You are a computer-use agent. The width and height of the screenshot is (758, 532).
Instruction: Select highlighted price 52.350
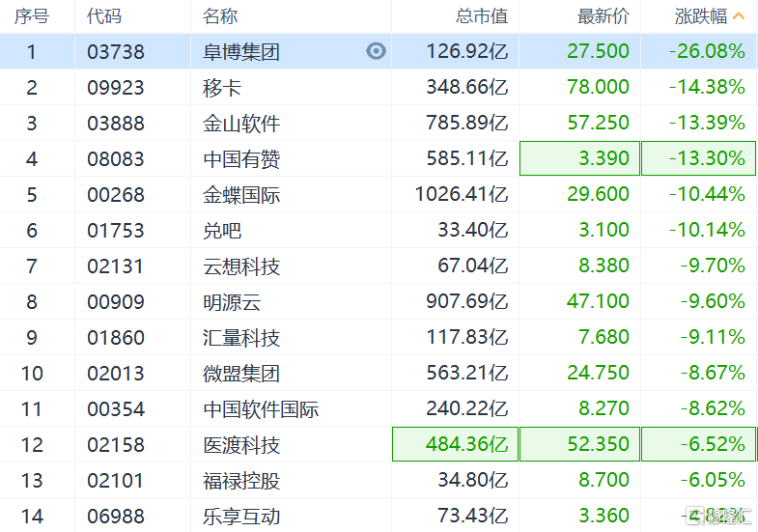[579, 444]
